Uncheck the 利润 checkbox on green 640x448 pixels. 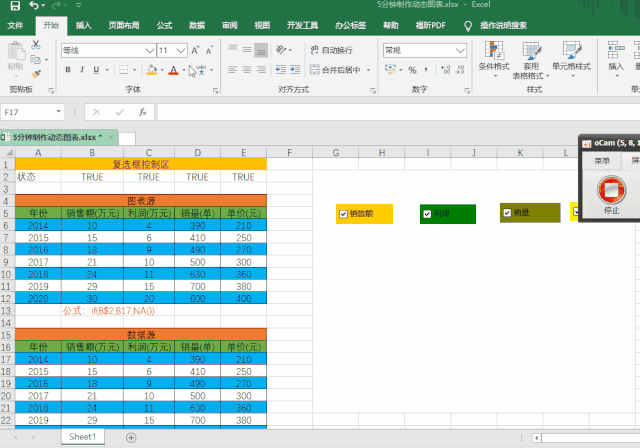(427, 214)
